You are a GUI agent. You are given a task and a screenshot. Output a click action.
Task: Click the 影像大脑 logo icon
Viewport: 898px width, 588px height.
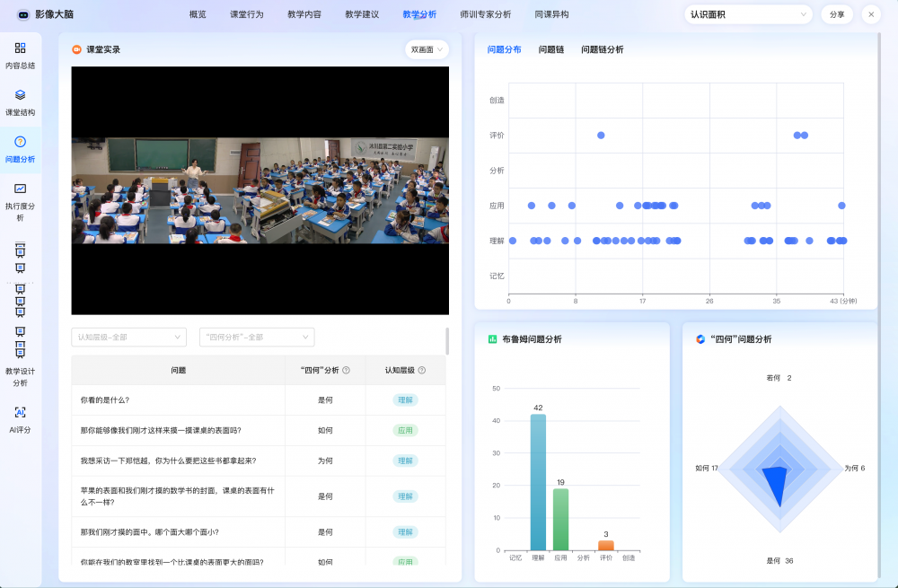click(22, 14)
